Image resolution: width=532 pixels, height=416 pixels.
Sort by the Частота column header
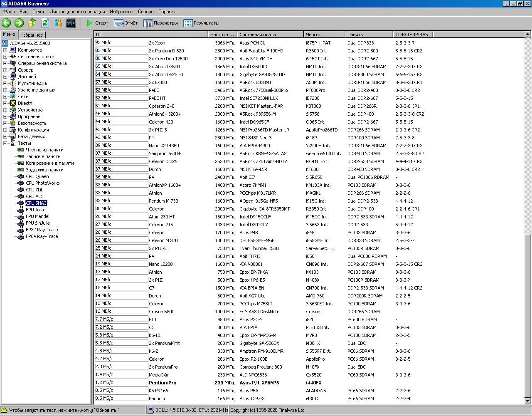[222, 35]
